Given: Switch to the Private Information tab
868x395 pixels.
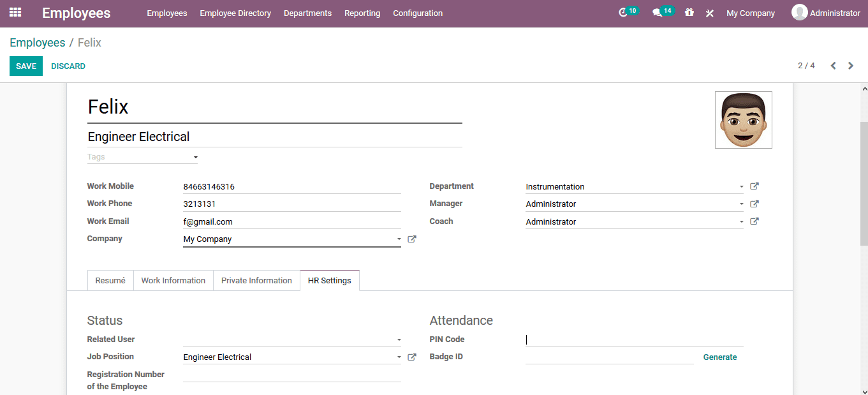Looking at the screenshot, I should point(256,280).
